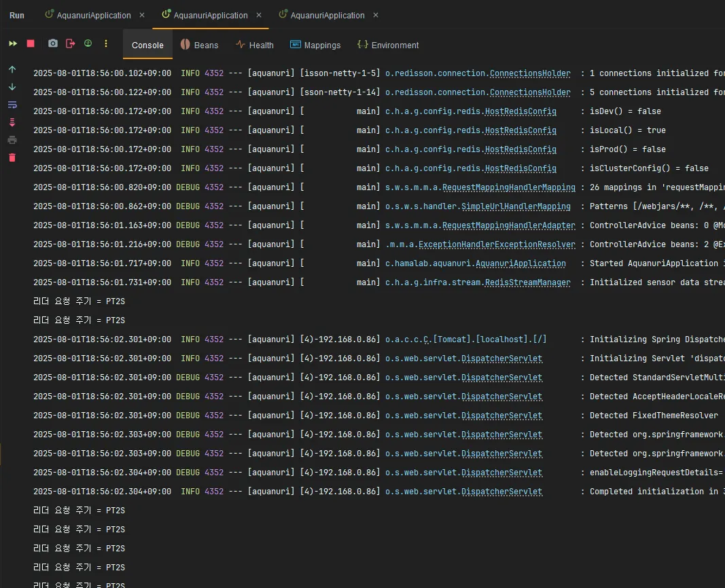Open HostRedisConfig link on the isDev() line
This screenshot has width=725, height=588.
pos(520,111)
